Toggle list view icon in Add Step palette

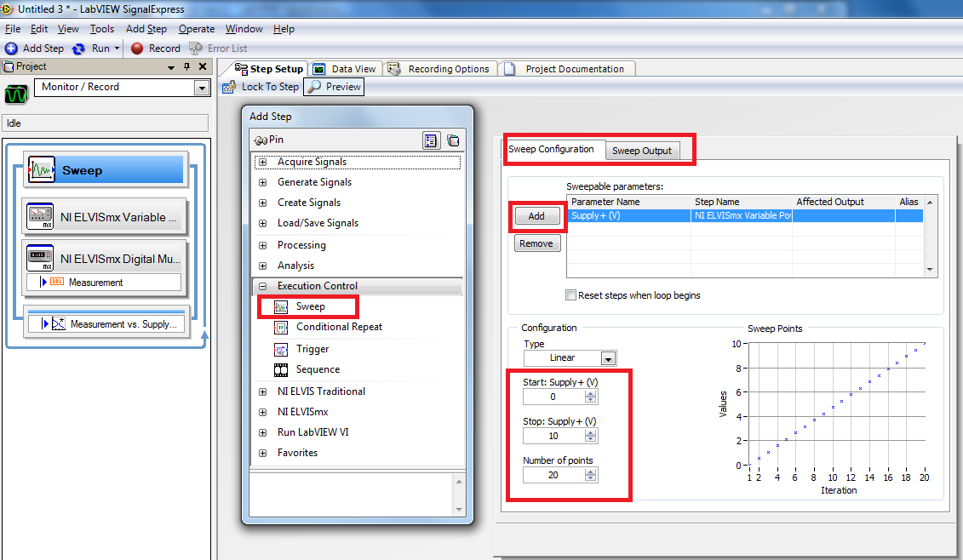[x=431, y=140]
